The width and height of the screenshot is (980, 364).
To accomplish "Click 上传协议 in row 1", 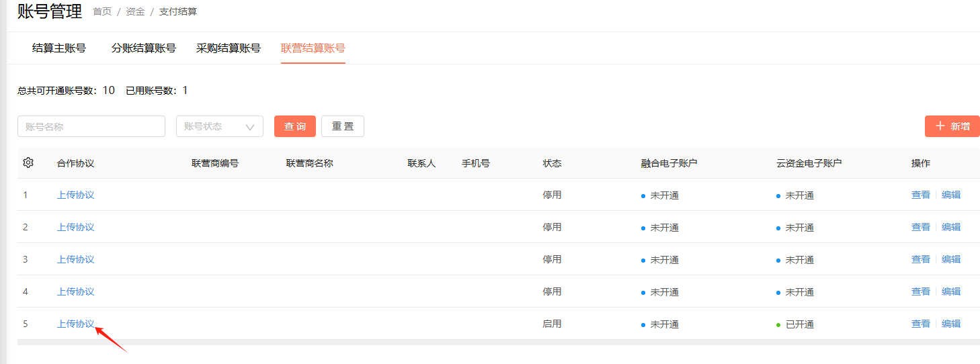I will point(76,195).
